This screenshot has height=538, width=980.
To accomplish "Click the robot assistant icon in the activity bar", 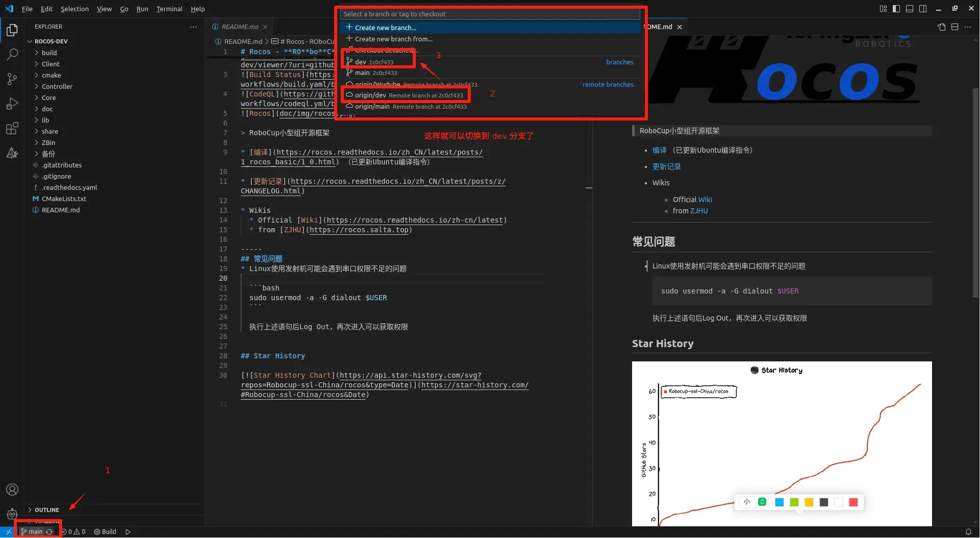I will (x=12, y=514).
